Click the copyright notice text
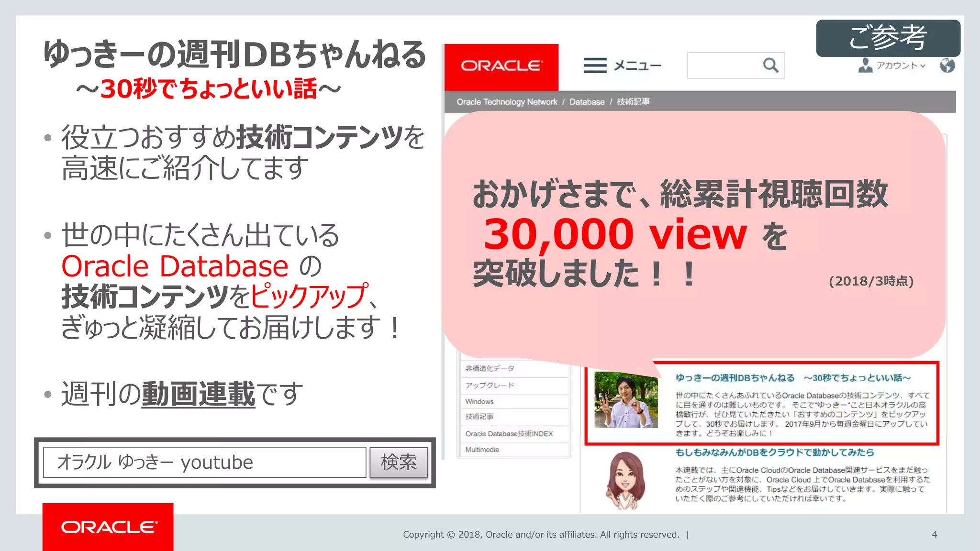The image size is (980, 551). pos(541,535)
